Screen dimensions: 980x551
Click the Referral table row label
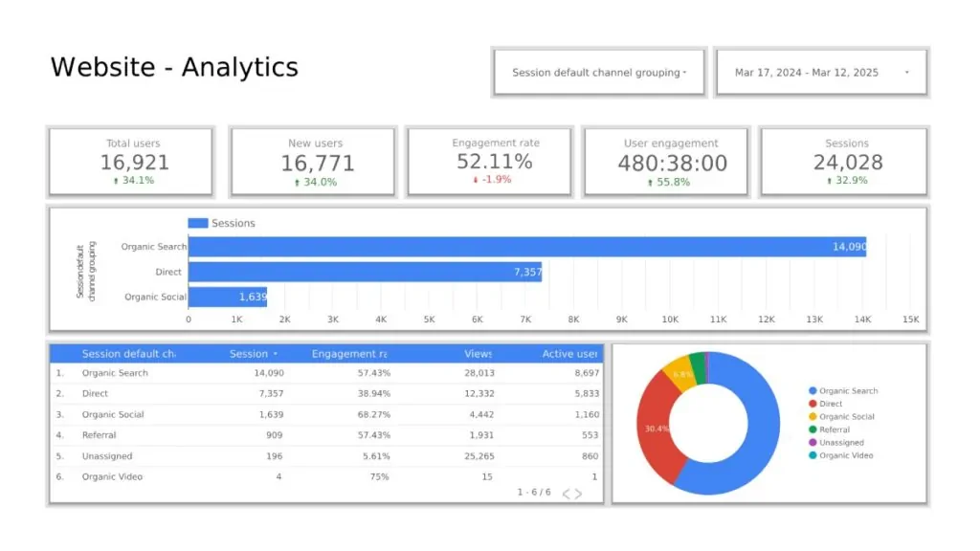pos(99,435)
